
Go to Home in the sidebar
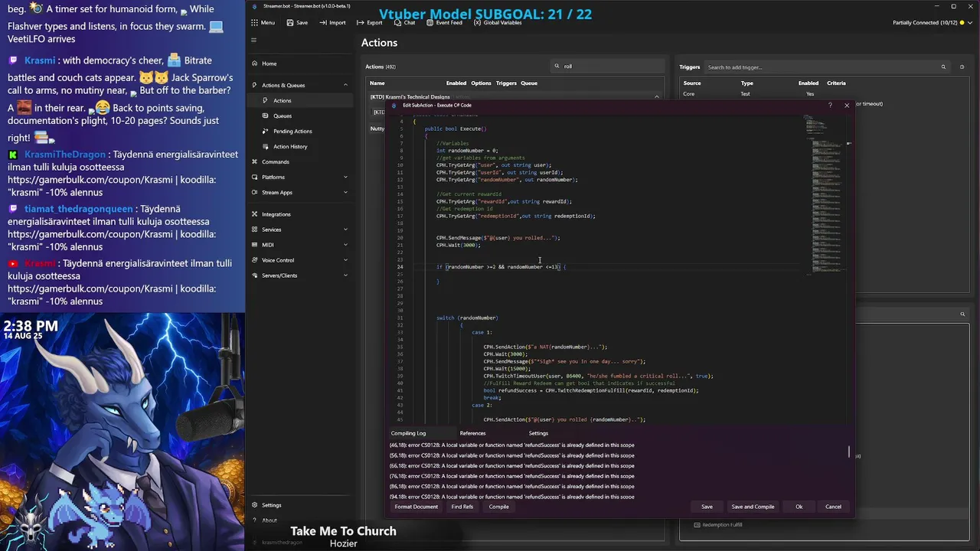(x=269, y=64)
